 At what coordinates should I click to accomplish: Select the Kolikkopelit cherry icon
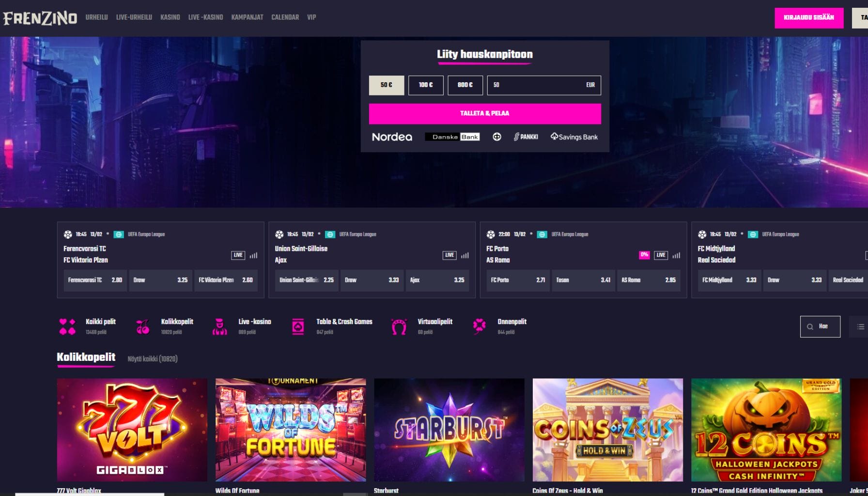click(143, 326)
